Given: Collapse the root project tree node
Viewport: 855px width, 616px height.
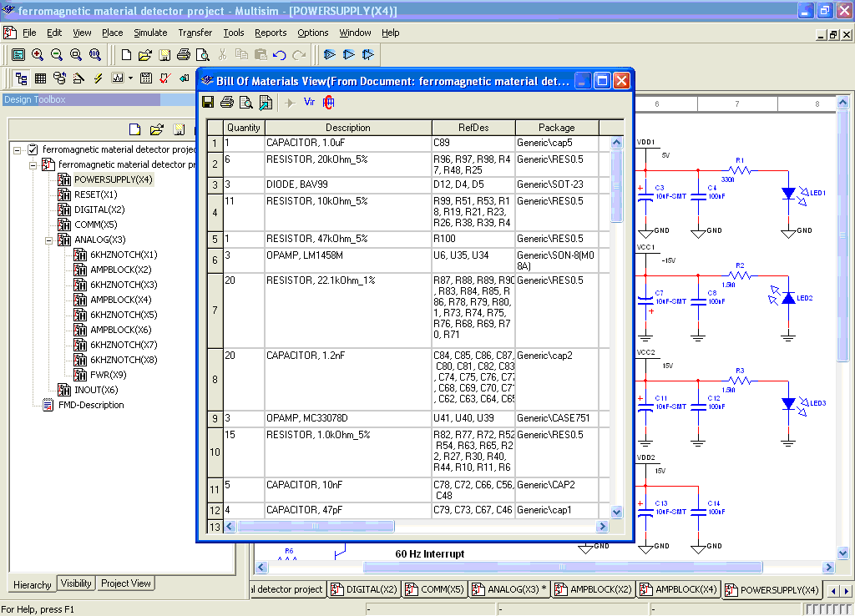Looking at the screenshot, I should coord(18,149).
